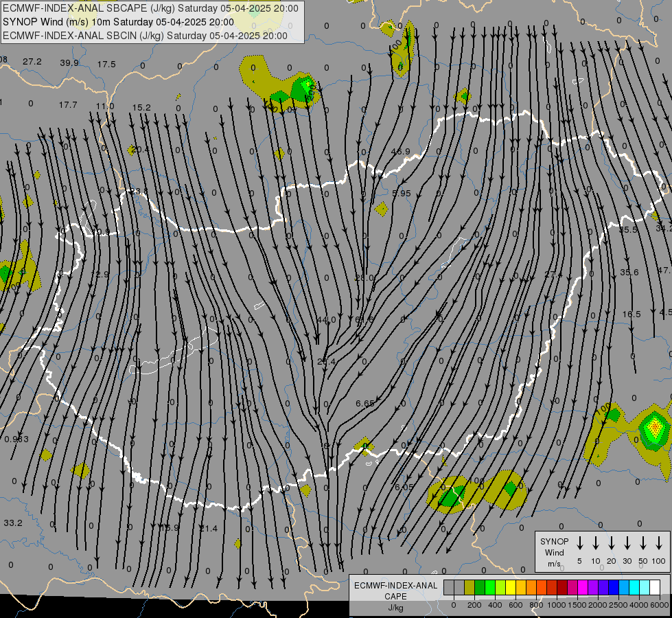672x618 pixels.
Task: Click the 1000 tick label in CAPE legend
Action: 556,605
